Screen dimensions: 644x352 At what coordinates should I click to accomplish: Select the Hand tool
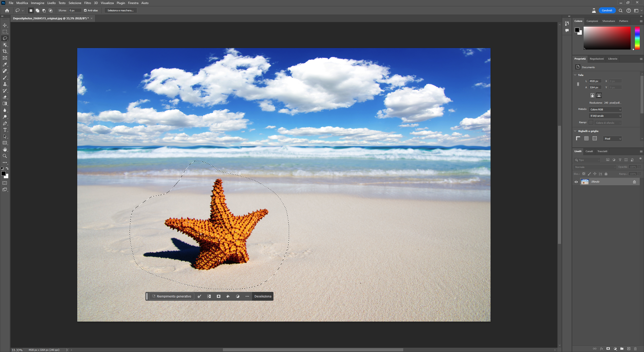coord(5,150)
